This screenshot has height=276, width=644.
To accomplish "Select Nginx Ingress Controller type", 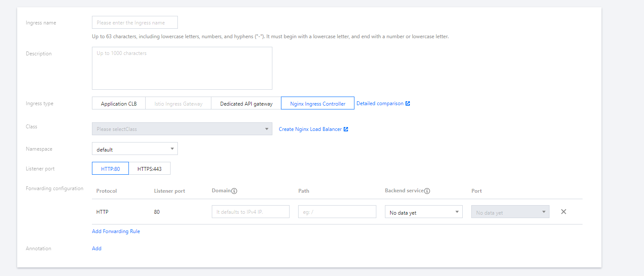I will tap(317, 103).
